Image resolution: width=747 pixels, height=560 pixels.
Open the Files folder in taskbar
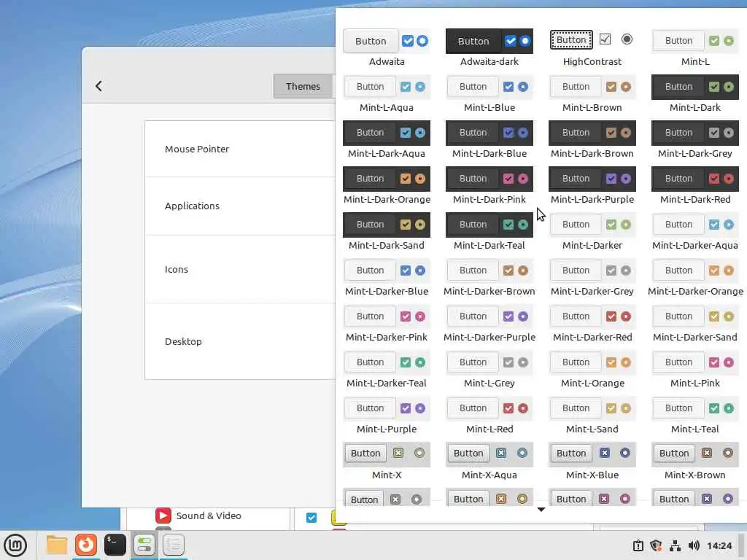(x=56, y=545)
